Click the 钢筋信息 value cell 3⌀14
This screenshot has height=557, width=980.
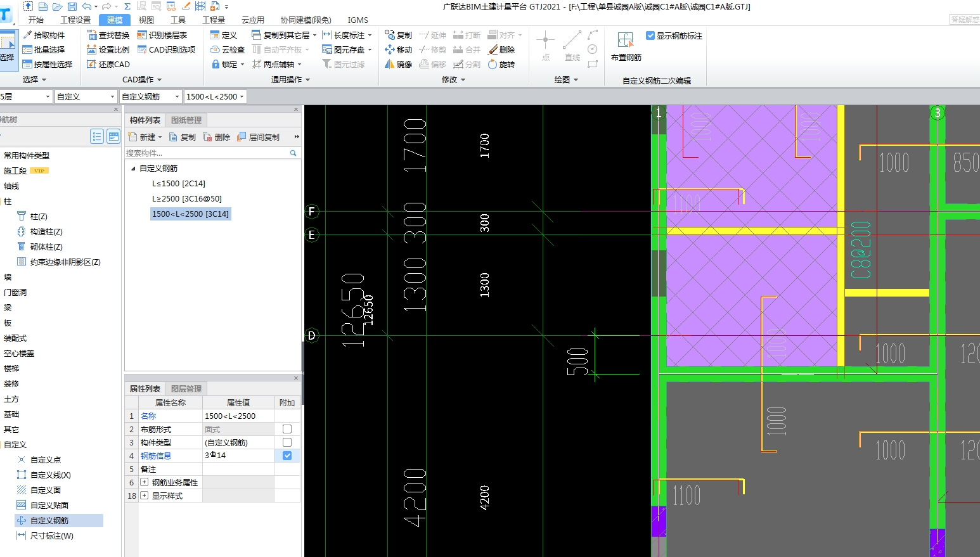coord(238,456)
